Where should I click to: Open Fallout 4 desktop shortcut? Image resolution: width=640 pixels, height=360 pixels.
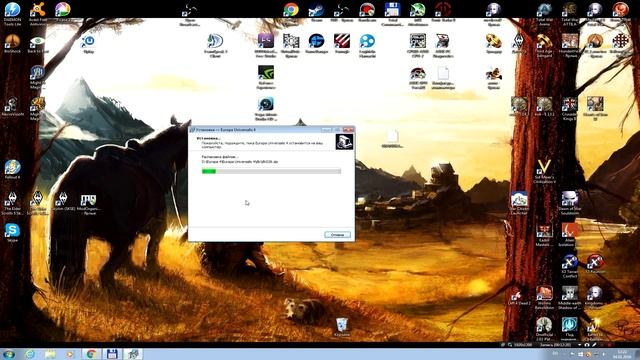click(x=12, y=169)
